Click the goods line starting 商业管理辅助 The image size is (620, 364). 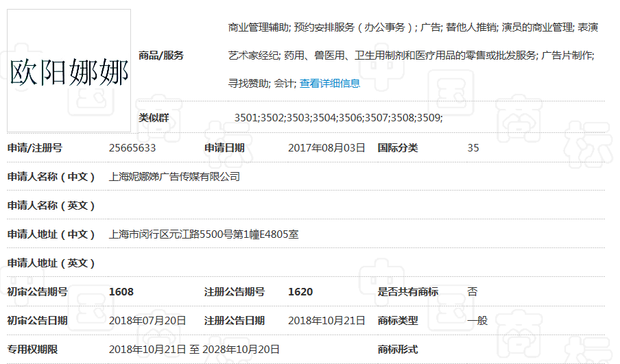click(x=413, y=27)
